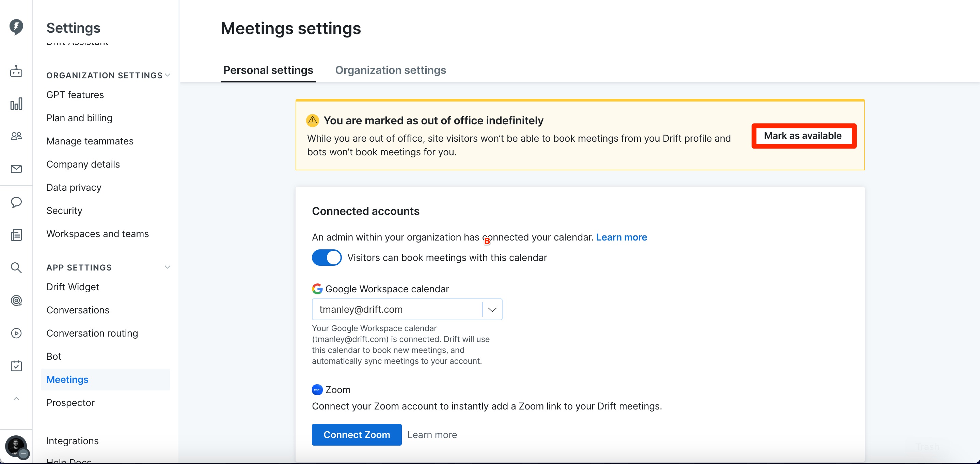Image resolution: width=980 pixels, height=464 pixels.
Task: Open the email envelope icon
Action: pyautogui.click(x=16, y=169)
